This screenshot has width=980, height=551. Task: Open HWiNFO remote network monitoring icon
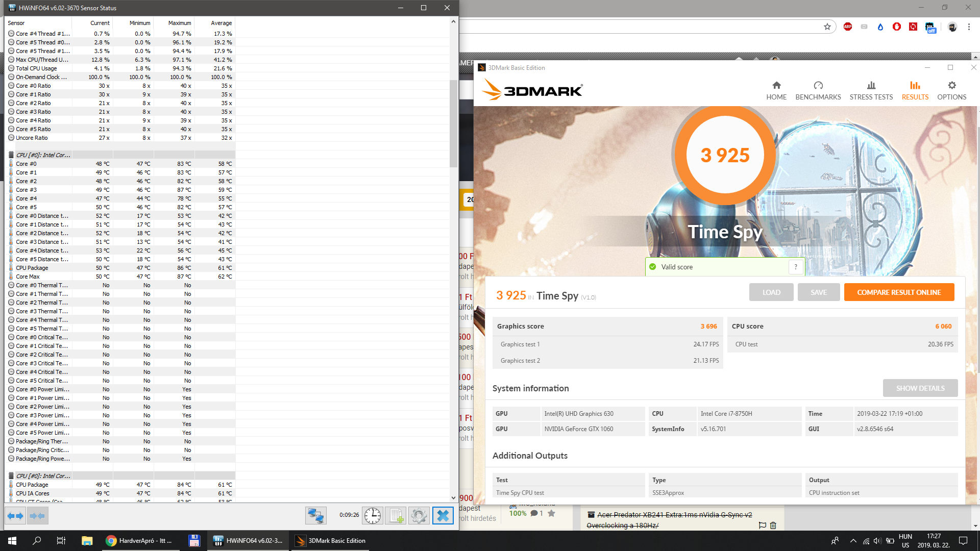click(x=315, y=516)
